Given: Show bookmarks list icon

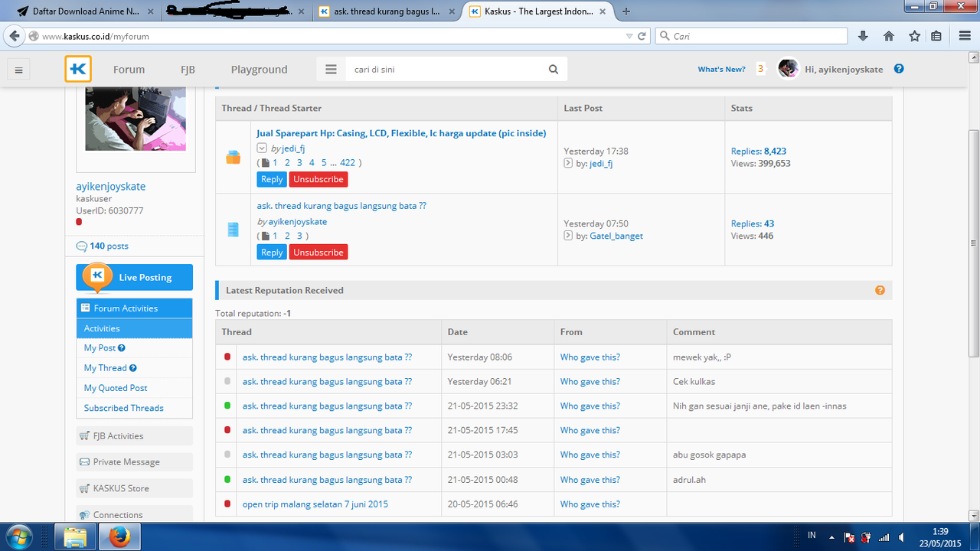Looking at the screenshot, I should [x=936, y=36].
